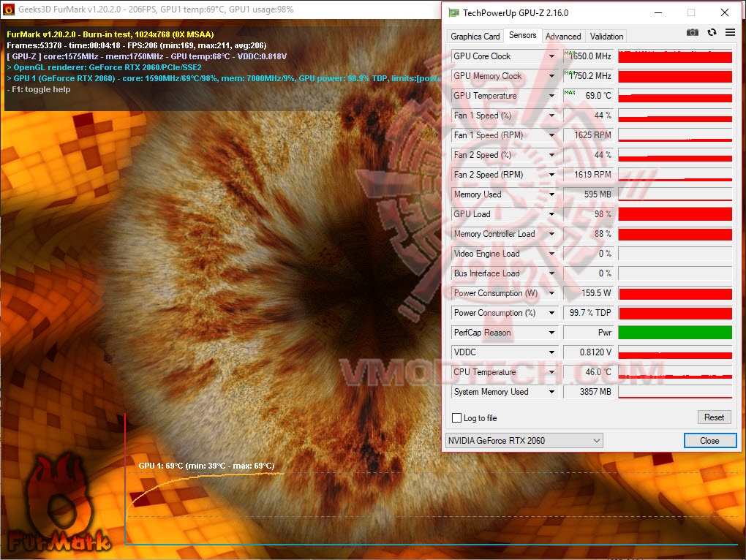
Task: Minimize the GPU-Z window
Action: [x=658, y=13]
